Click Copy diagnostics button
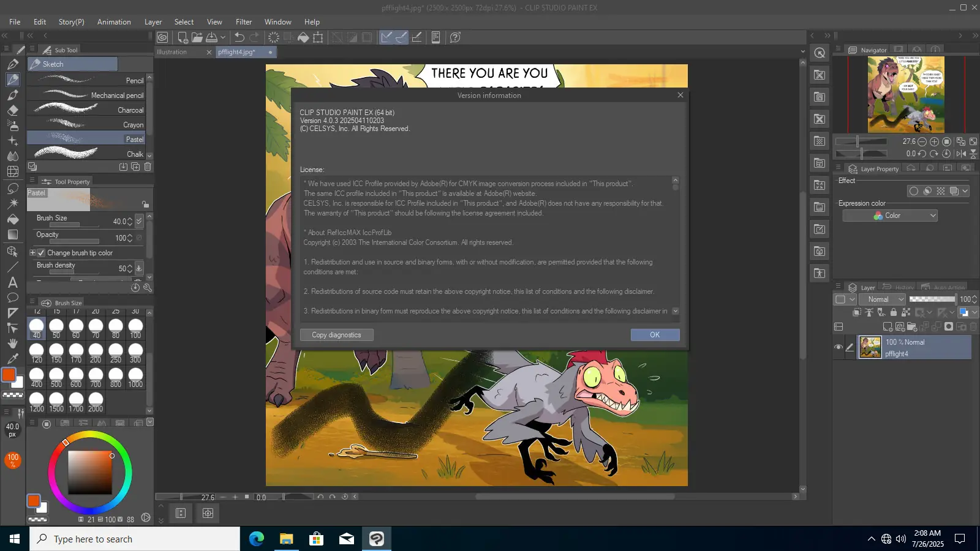The height and width of the screenshot is (551, 980). pyautogui.click(x=336, y=335)
